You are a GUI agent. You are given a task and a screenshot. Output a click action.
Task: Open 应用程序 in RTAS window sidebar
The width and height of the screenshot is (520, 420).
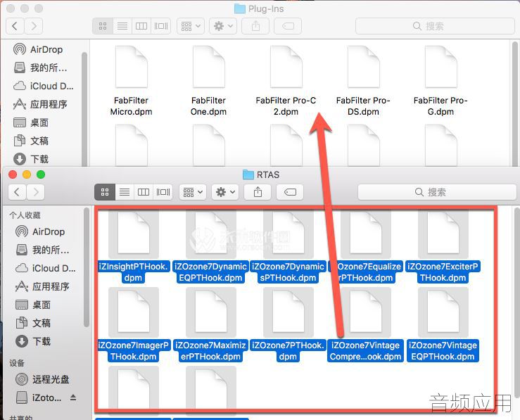tap(42, 286)
